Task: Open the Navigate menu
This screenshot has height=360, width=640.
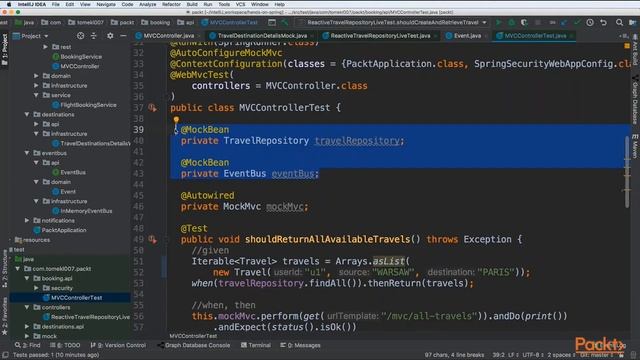Action: (x=106, y=4)
